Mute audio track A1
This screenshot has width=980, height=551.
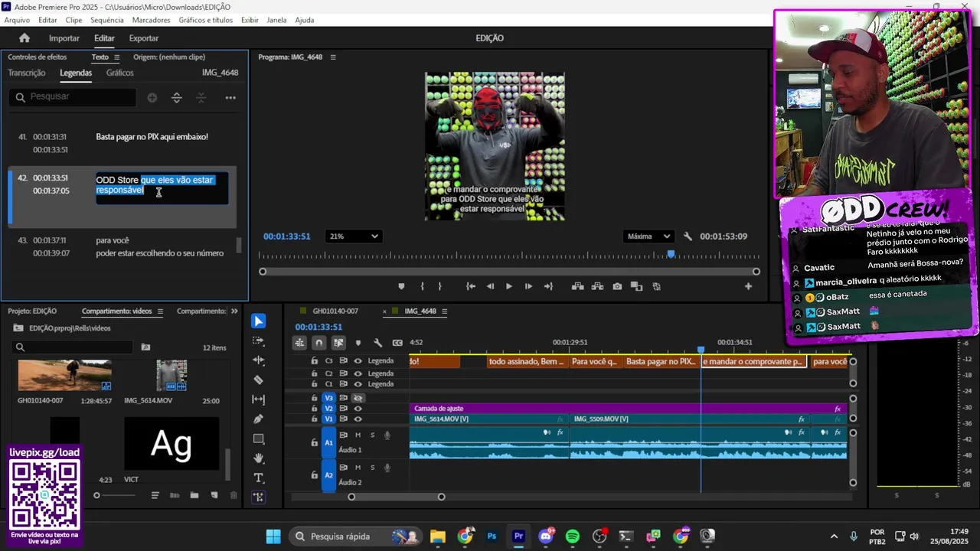pyautogui.click(x=358, y=435)
